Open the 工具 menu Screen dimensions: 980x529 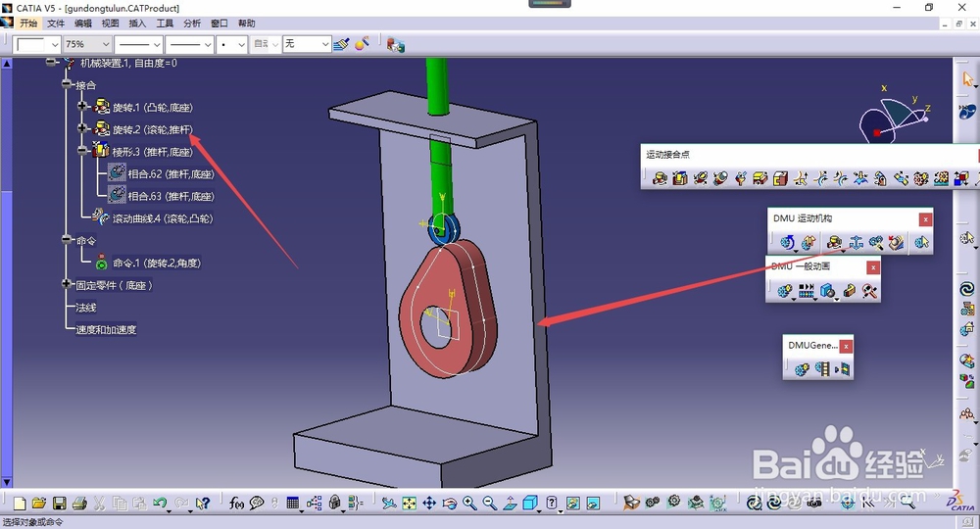tap(165, 24)
